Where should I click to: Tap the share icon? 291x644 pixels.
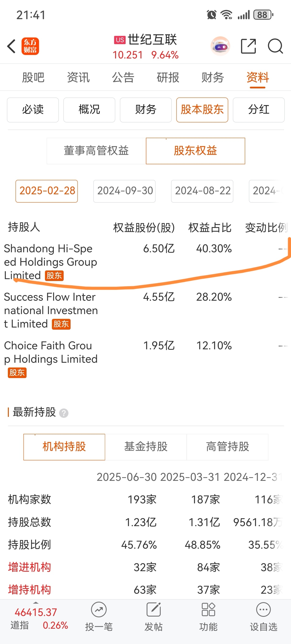[x=248, y=46]
